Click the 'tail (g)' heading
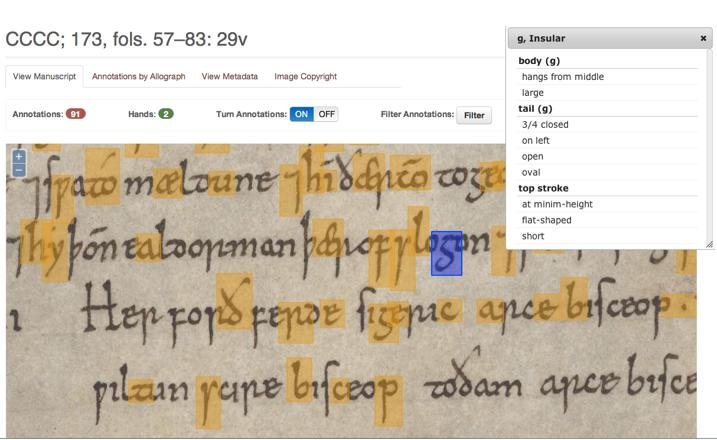This screenshot has height=440, width=717. [535, 109]
